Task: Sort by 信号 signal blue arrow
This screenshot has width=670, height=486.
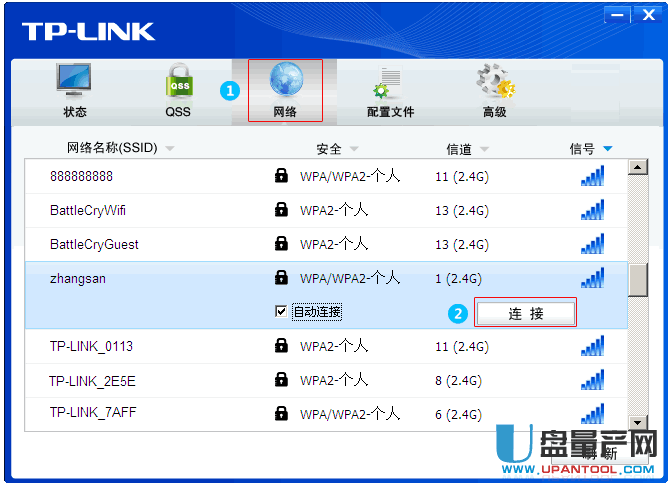Action: coord(608,149)
